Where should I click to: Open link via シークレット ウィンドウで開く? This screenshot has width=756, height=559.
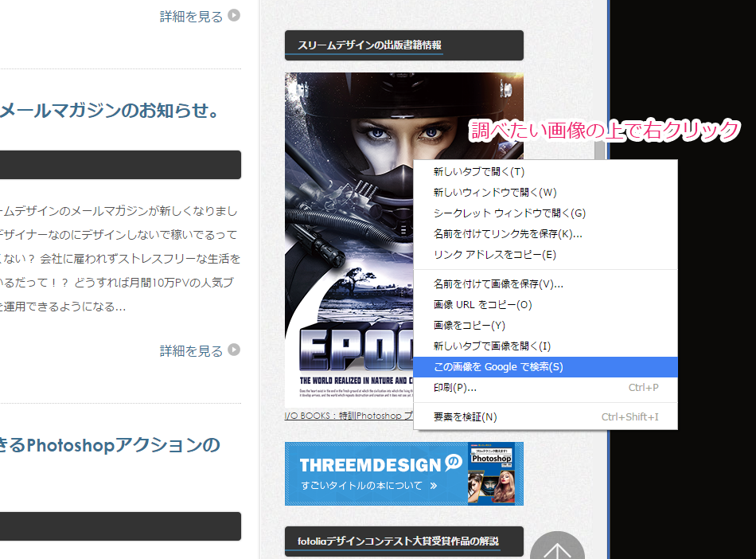(509, 213)
